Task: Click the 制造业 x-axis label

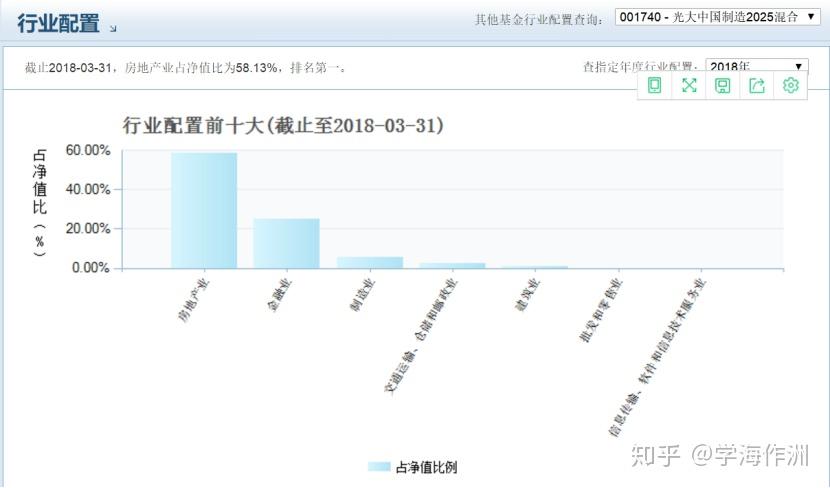Action: coord(363,295)
